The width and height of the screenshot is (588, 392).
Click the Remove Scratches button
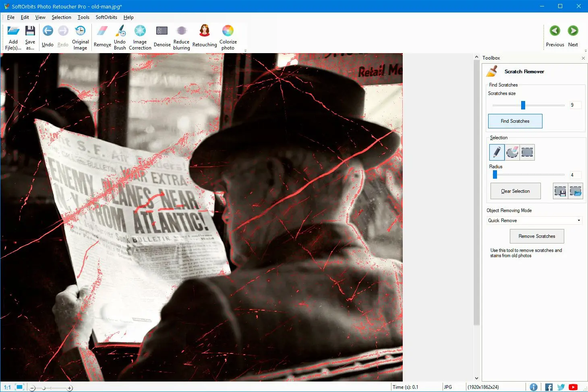tap(536, 236)
